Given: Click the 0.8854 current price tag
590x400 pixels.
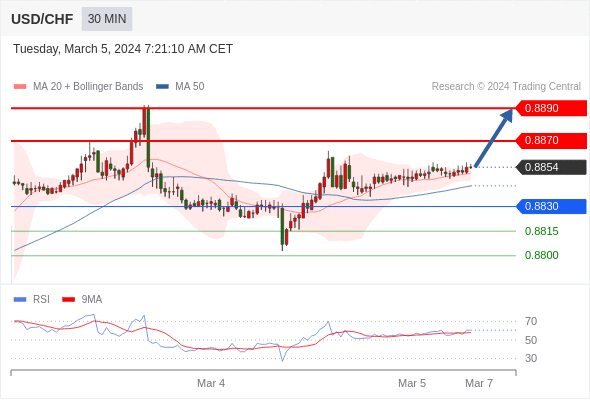Looking at the screenshot, I should 551,167.
